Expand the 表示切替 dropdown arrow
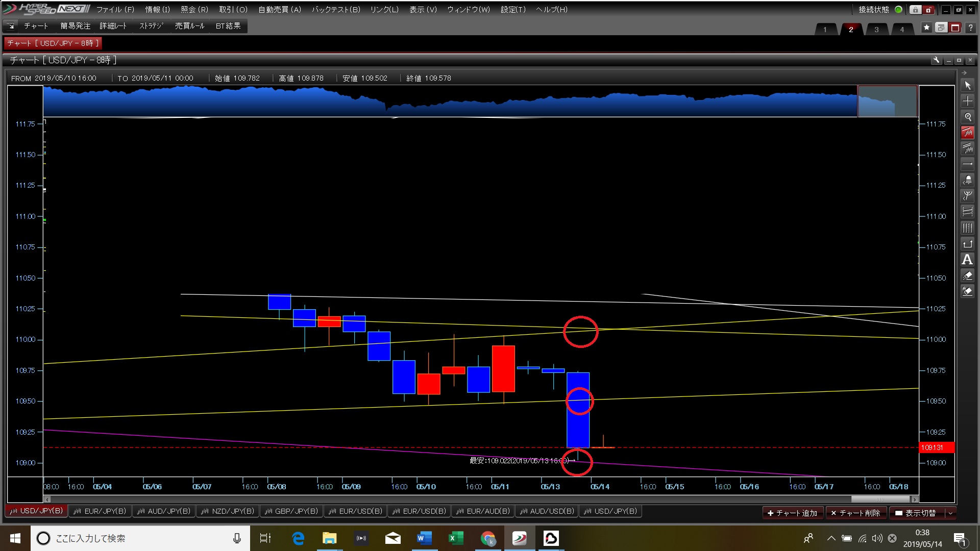The width and height of the screenshot is (980, 551). pos(950,513)
